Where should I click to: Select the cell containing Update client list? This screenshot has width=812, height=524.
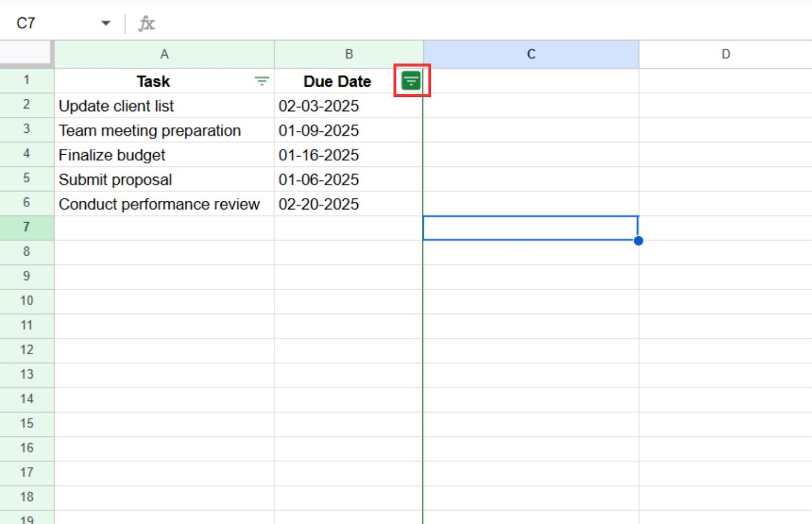tap(117, 106)
